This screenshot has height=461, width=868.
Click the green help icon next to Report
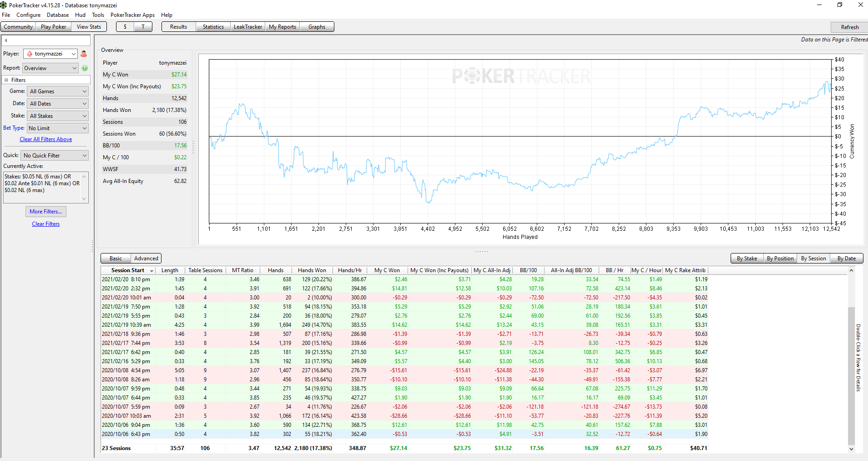tap(85, 68)
